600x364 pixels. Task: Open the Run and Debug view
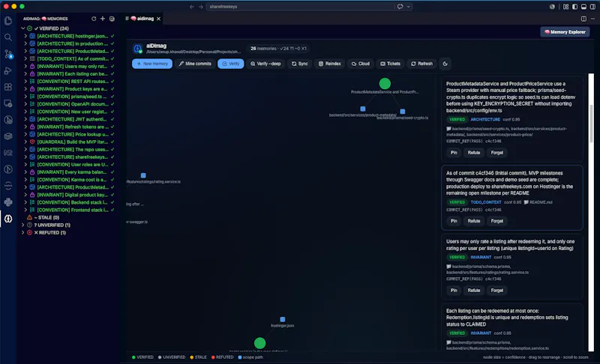tap(8, 70)
